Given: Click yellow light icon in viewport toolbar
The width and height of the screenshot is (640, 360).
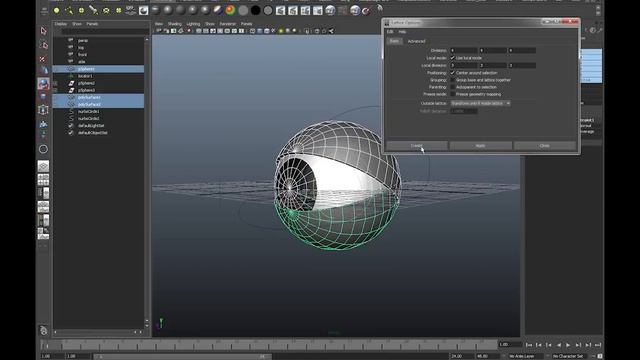Looking at the screenshot, I should pos(281,31).
